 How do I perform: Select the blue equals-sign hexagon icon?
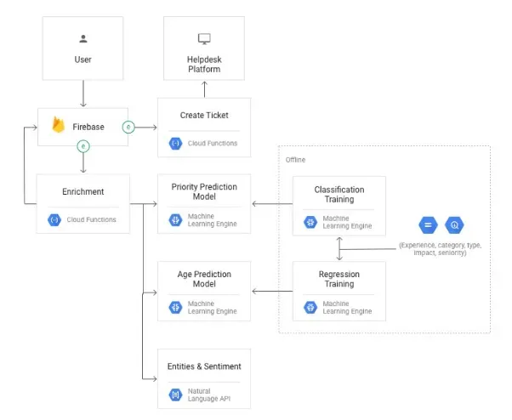coord(427,225)
